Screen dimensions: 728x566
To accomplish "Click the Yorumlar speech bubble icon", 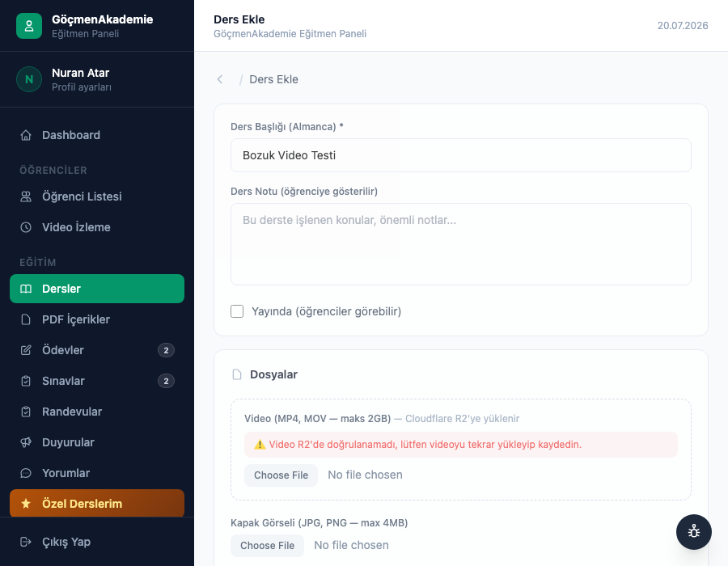I will coord(26,473).
